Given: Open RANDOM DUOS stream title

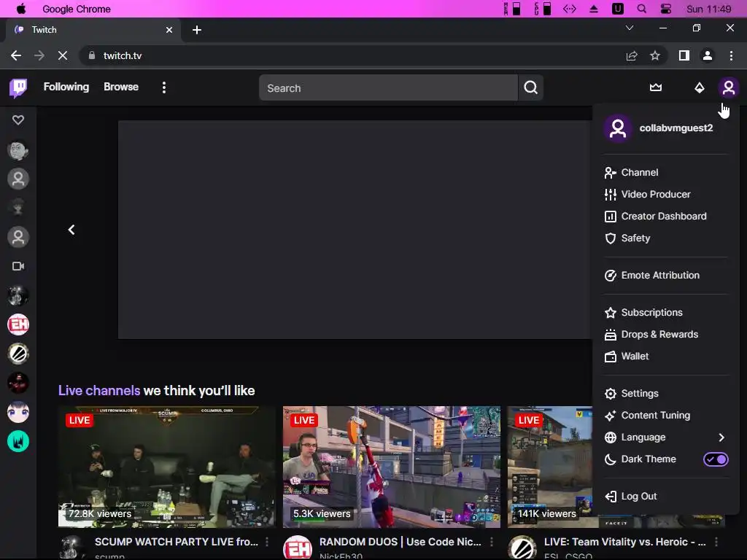Looking at the screenshot, I should point(400,542).
